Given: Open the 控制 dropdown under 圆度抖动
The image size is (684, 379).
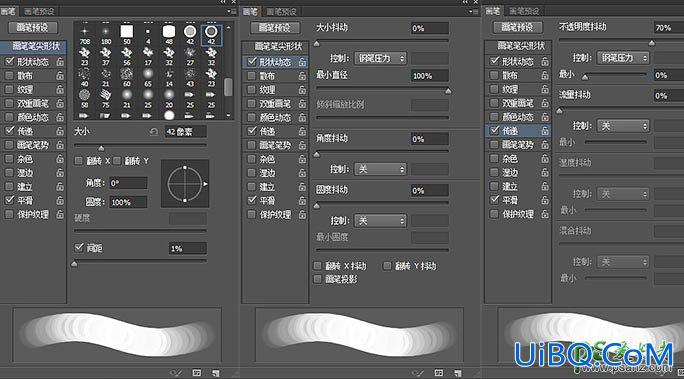Looking at the screenshot, I should point(380,221).
